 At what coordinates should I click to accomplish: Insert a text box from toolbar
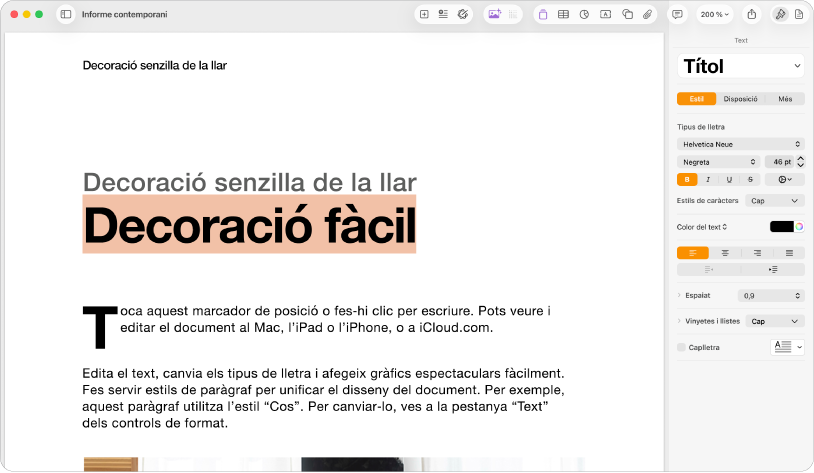point(605,15)
